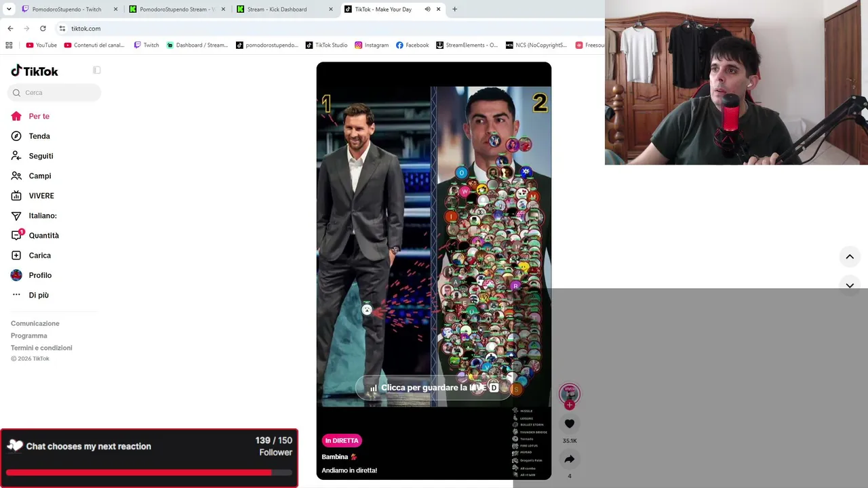Screen dimensions: 868x488
Task: Open a new browser tab
Action: tap(454, 9)
